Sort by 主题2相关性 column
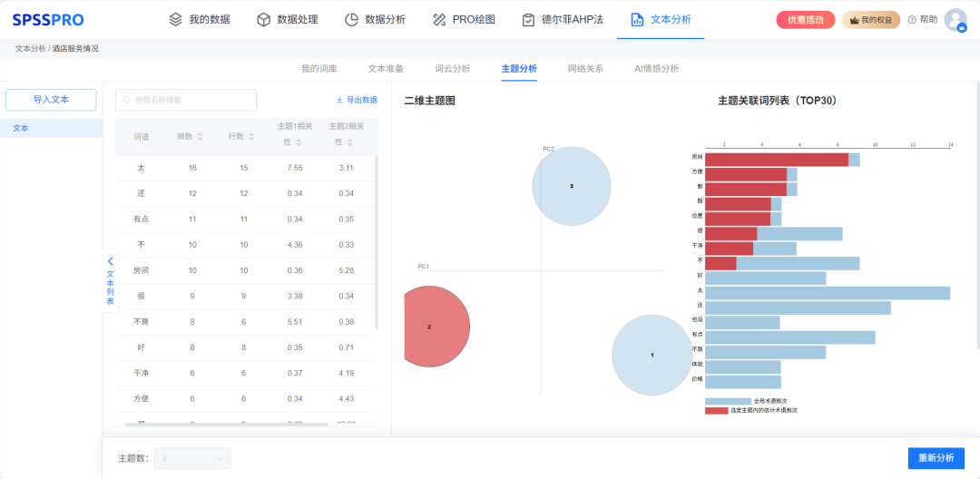980x479 pixels. (350, 142)
